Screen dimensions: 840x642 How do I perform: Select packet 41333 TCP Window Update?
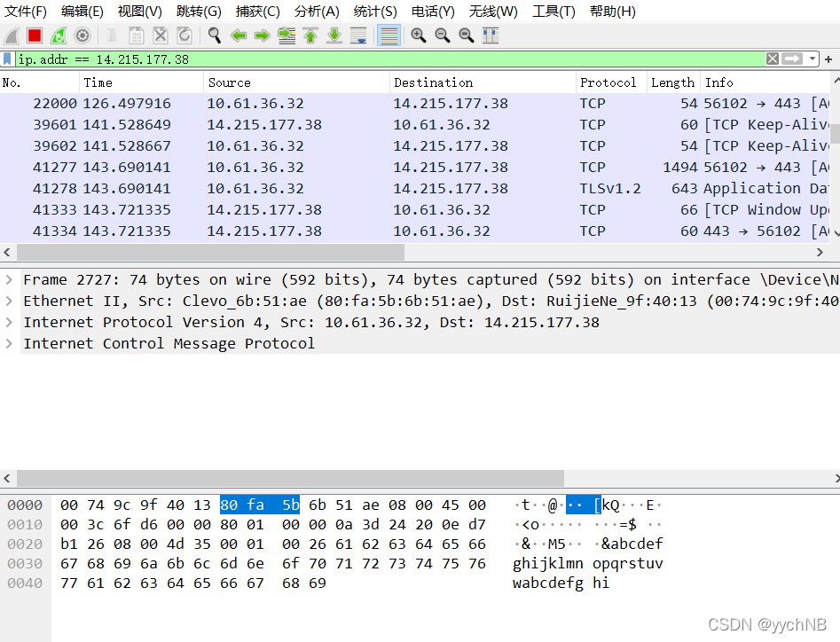[x=414, y=210]
